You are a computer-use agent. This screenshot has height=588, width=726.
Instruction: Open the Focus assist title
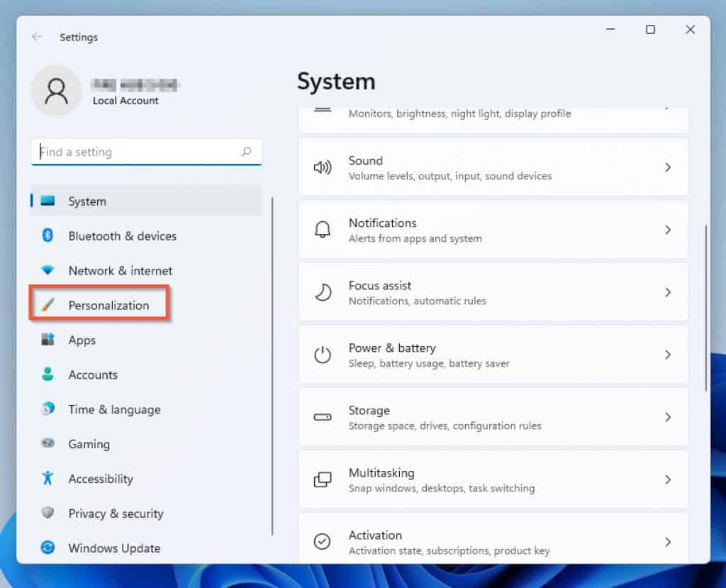(x=380, y=285)
